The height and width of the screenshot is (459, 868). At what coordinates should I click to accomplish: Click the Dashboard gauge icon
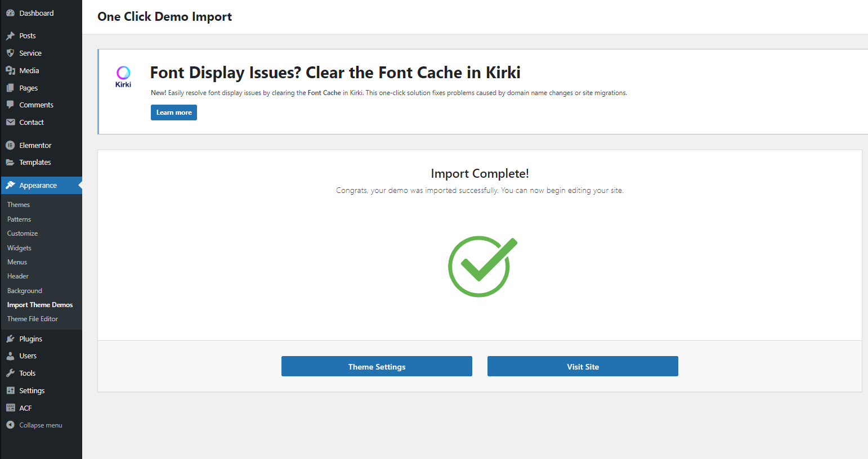(10, 13)
